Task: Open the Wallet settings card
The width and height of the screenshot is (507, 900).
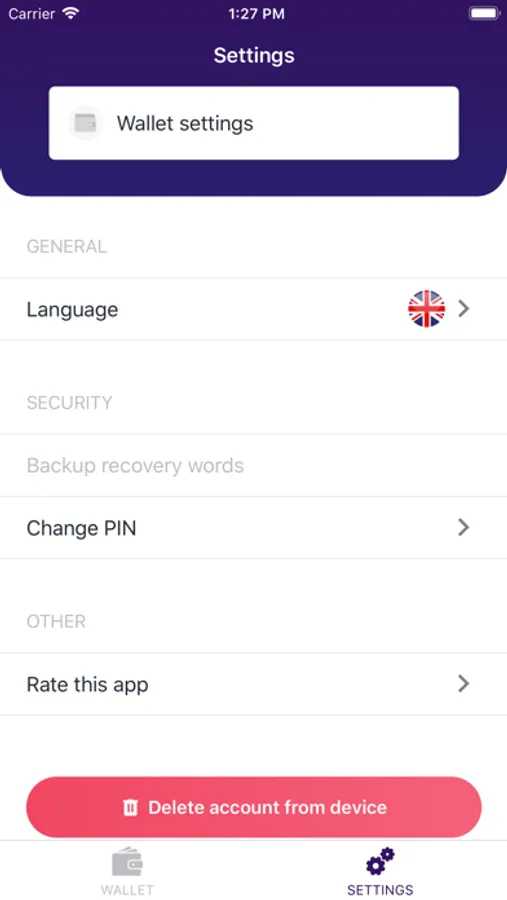Action: tap(254, 123)
